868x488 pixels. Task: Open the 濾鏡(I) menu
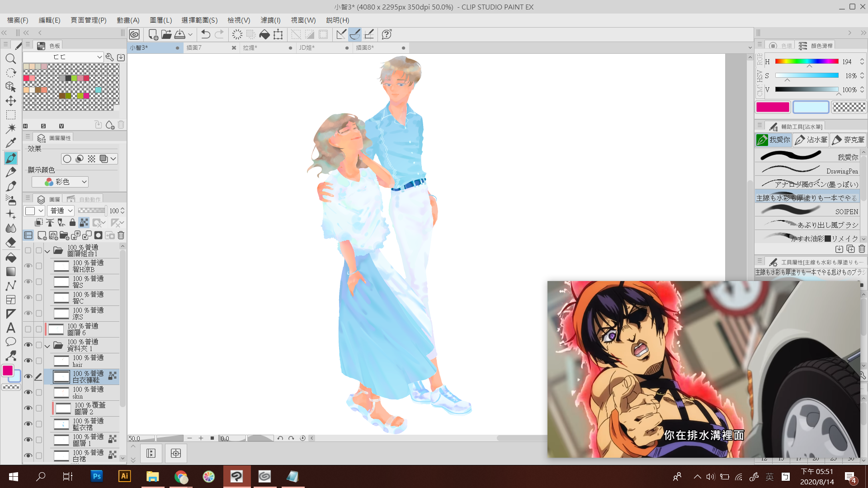(270, 20)
